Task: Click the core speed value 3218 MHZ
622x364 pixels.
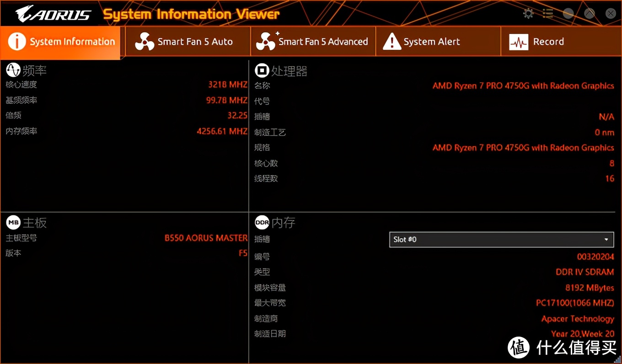Action: tap(228, 85)
